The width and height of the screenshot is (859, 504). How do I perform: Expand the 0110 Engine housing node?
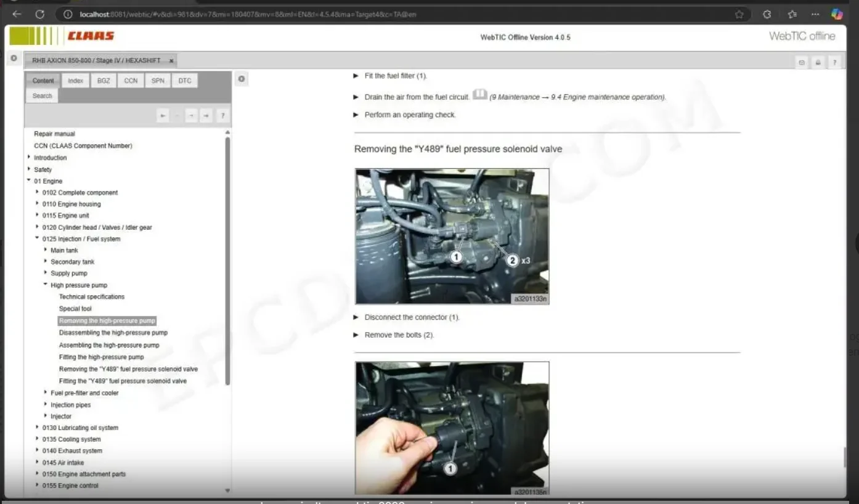[38, 203]
